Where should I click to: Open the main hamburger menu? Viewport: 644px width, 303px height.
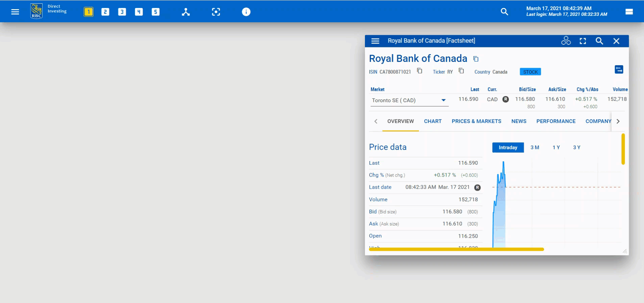(15, 12)
